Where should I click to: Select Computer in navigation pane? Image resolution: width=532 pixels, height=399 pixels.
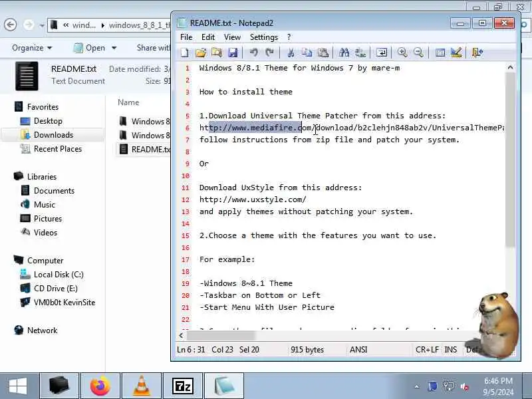click(45, 261)
